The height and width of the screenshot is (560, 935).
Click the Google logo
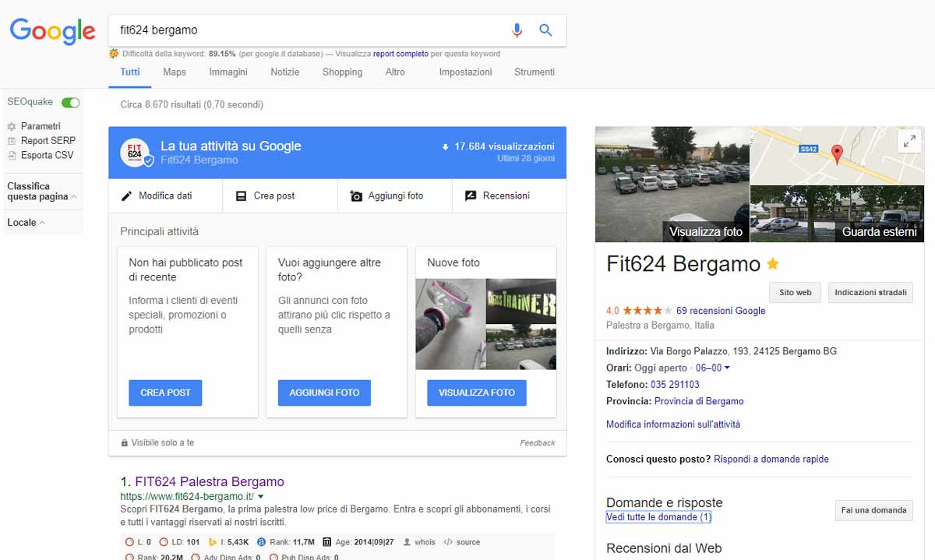point(52,31)
